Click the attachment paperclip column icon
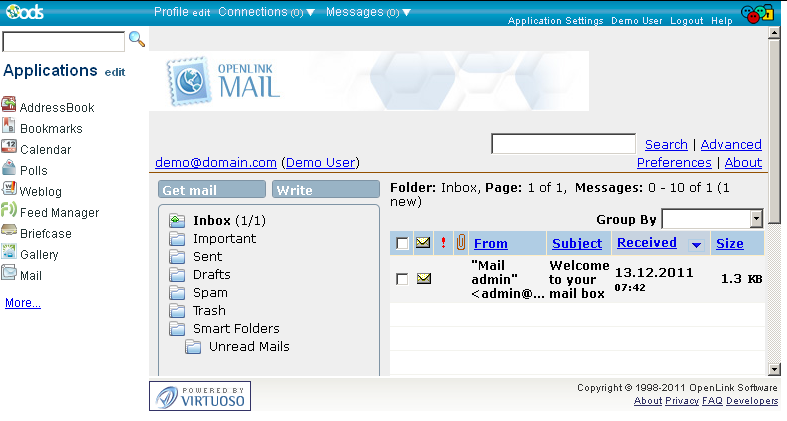Screen dimensions: 787x421 click(461, 243)
